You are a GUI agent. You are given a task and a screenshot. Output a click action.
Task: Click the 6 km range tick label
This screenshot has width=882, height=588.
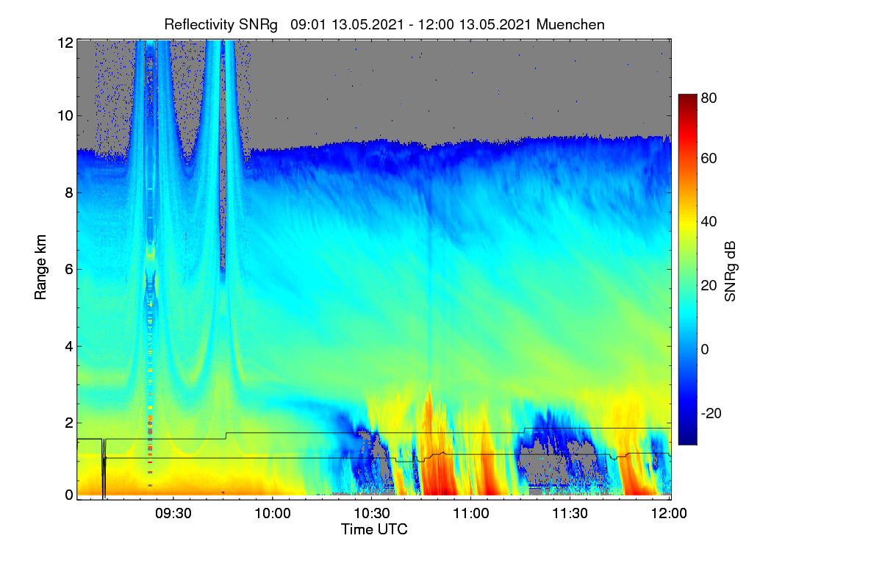[69, 269]
